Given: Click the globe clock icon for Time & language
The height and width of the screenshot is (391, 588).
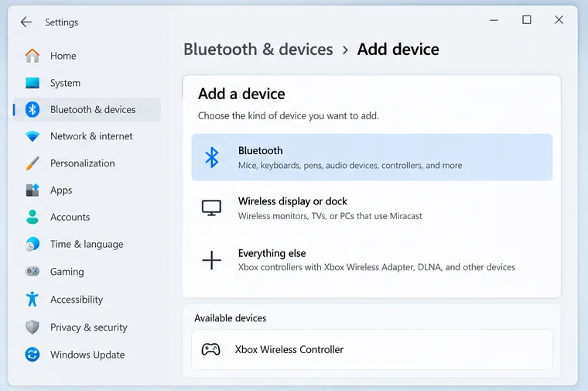Looking at the screenshot, I should click(32, 244).
